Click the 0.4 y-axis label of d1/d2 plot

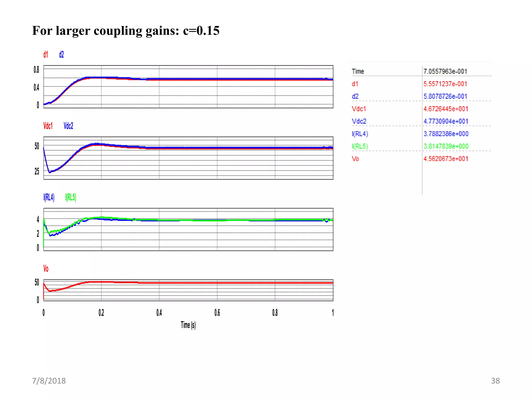36,88
